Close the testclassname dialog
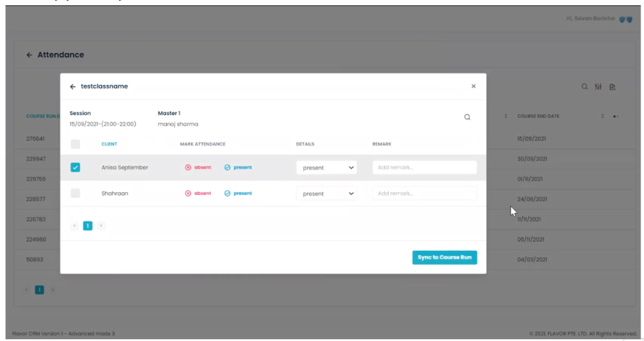 point(474,86)
